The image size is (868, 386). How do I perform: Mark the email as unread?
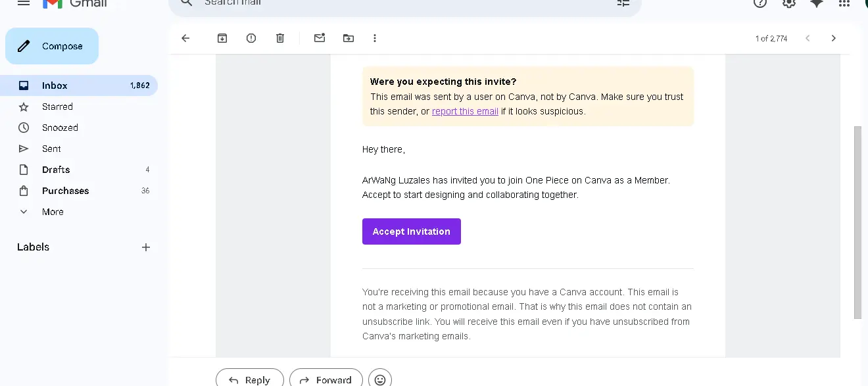[x=320, y=38]
